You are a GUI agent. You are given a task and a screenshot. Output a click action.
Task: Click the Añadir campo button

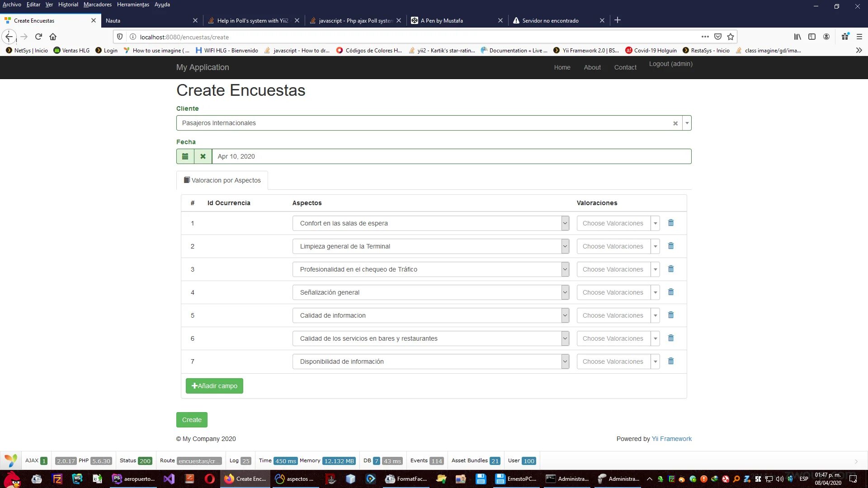pos(214,386)
